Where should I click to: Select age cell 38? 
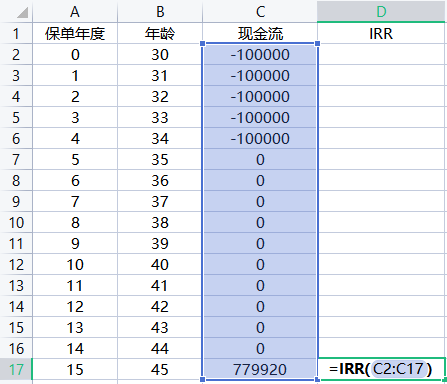point(160,222)
